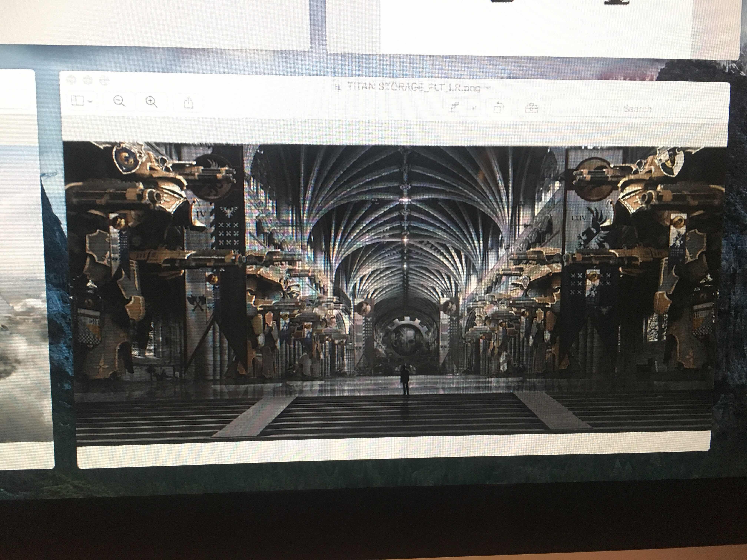Close the Preview window
747x560 pixels.
pos(71,80)
